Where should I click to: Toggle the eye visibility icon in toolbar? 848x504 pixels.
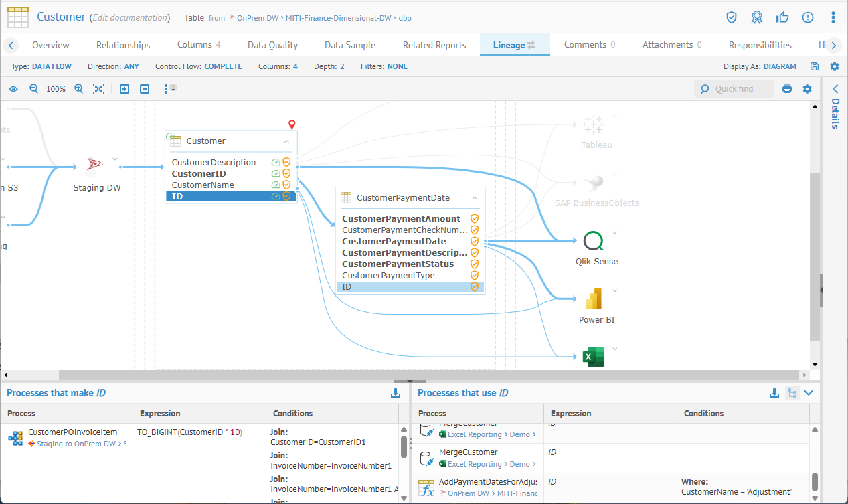(x=13, y=89)
